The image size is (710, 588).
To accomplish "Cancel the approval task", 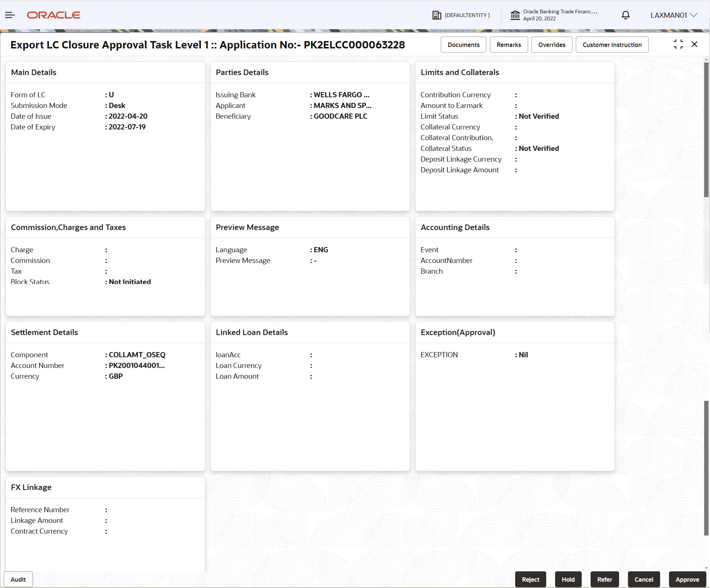I will point(643,579).
